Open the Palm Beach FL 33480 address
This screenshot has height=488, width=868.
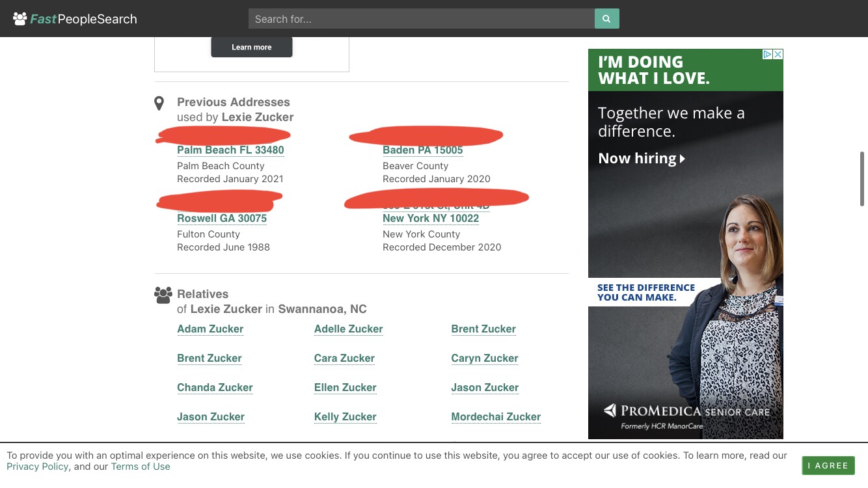230,150
